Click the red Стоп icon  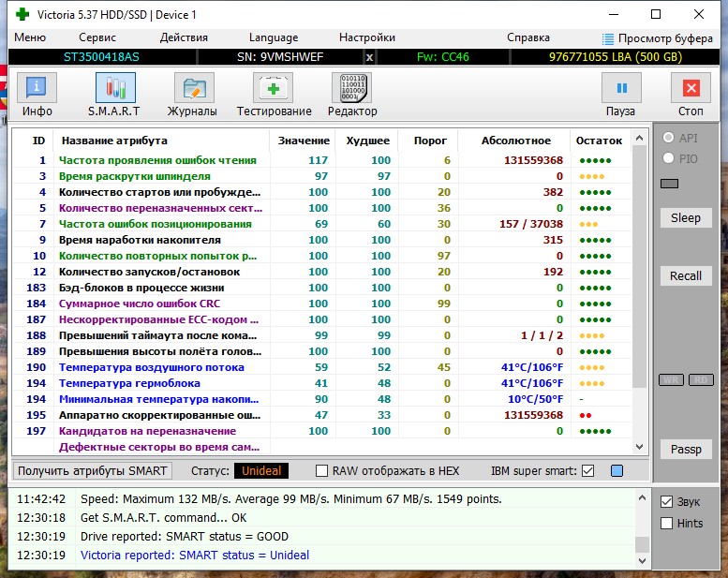691,87
